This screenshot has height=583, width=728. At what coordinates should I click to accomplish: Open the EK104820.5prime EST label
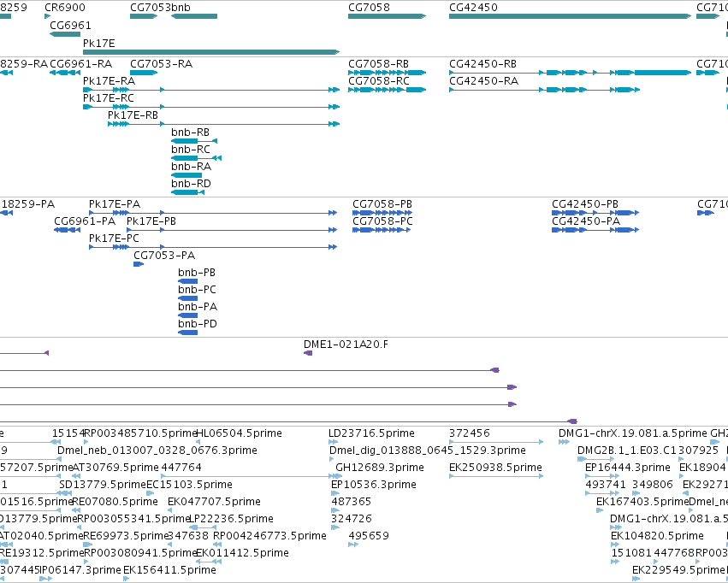point(657,536)
